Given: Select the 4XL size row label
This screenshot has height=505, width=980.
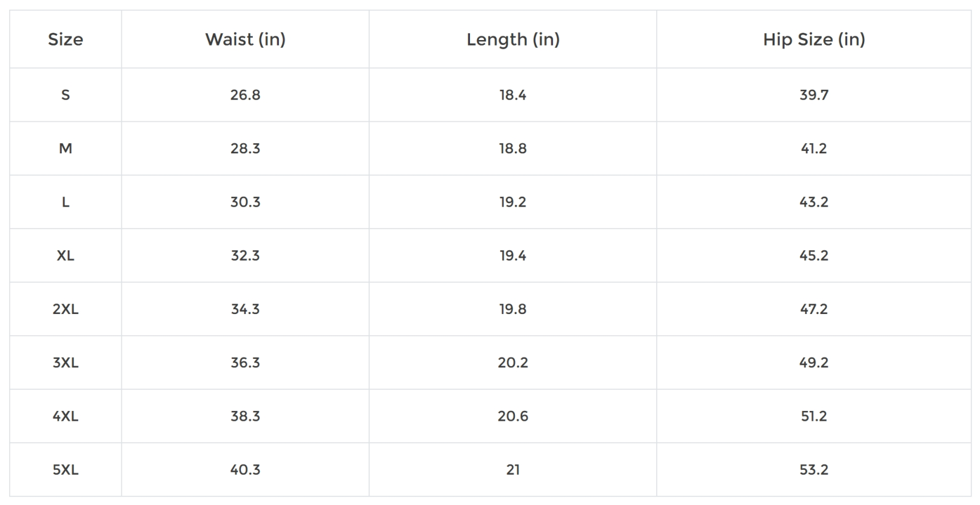Looking at the screenshot, I should 65,416.
